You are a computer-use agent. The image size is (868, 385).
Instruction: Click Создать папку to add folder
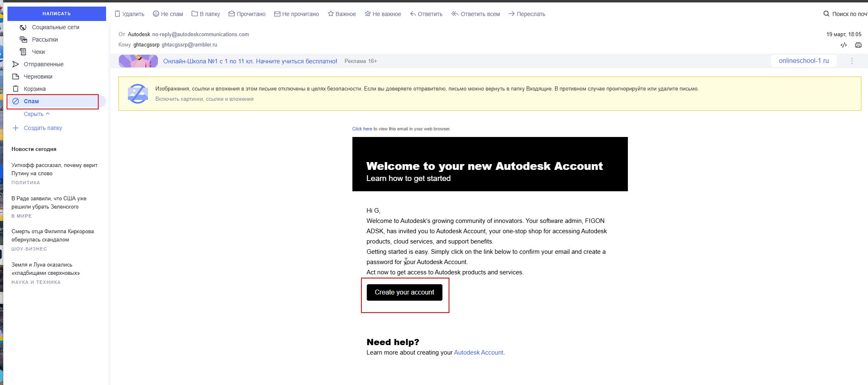click(x=43, y=128)
